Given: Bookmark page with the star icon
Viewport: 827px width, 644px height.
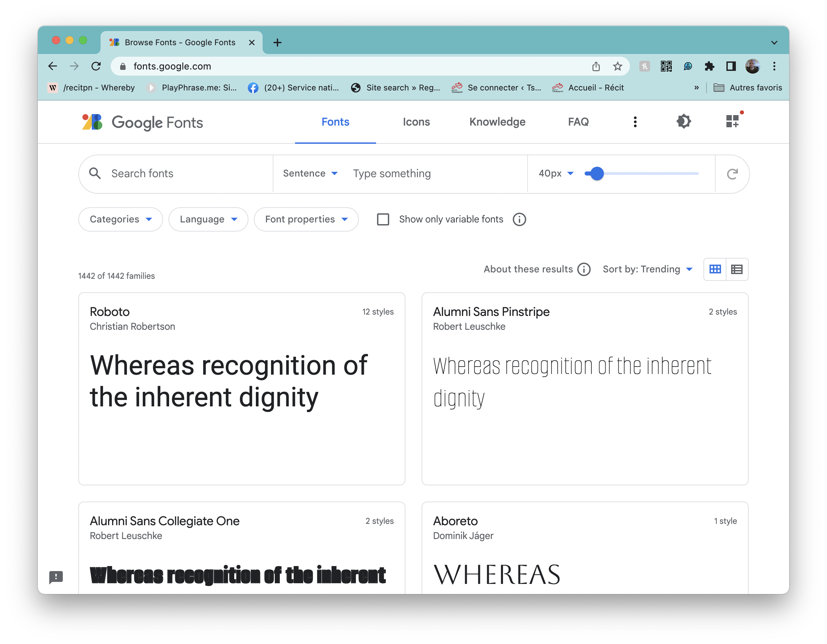Looking at the screenshot, I should tap(617, 66).
